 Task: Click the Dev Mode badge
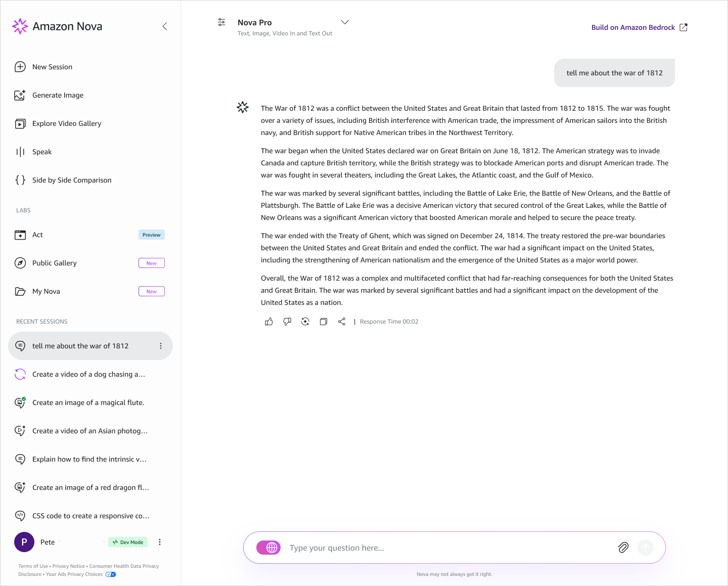pyautogui.click(x=128, y=542)
